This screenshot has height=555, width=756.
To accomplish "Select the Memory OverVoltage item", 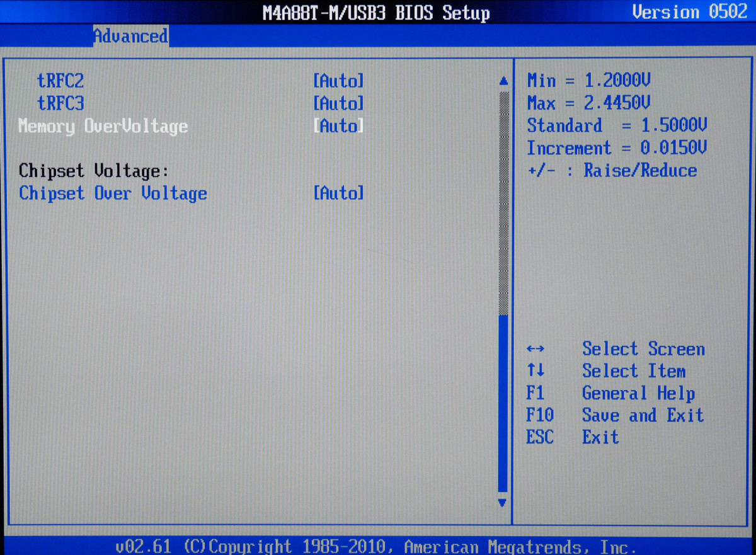I will click(103, 126).
